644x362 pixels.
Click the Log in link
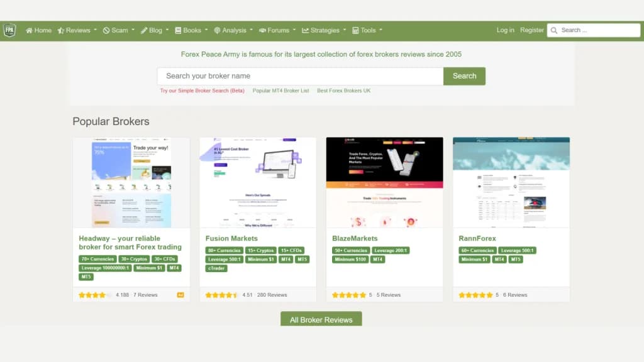click(x=505, y=30)
